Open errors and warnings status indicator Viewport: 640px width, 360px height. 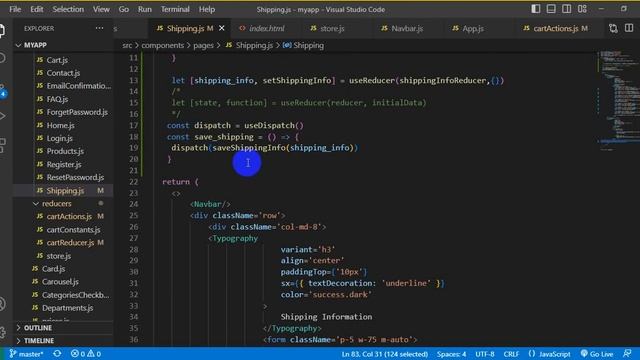pyautogui.click(x=86, y=353)
